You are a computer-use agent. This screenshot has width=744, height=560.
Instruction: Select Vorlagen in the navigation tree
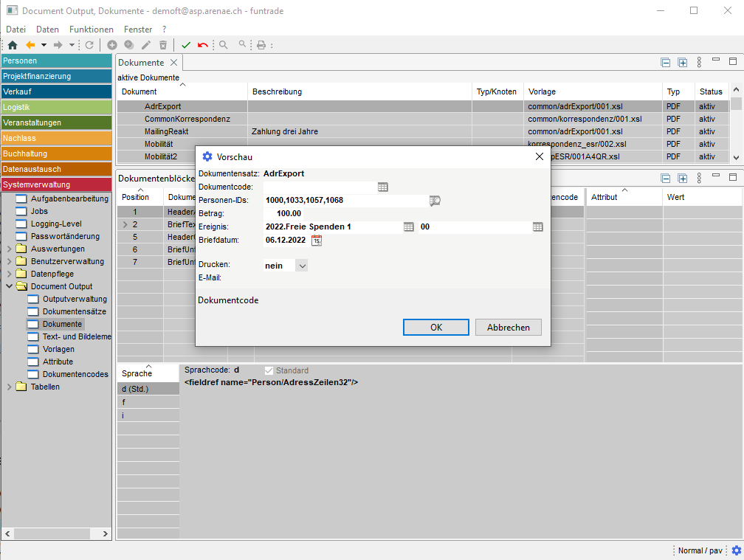point(58,349)
